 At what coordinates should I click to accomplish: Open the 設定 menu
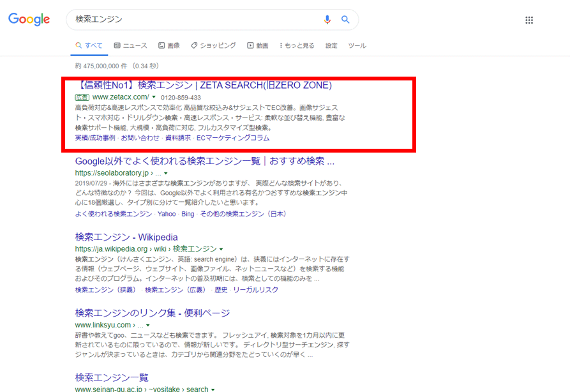331,45
